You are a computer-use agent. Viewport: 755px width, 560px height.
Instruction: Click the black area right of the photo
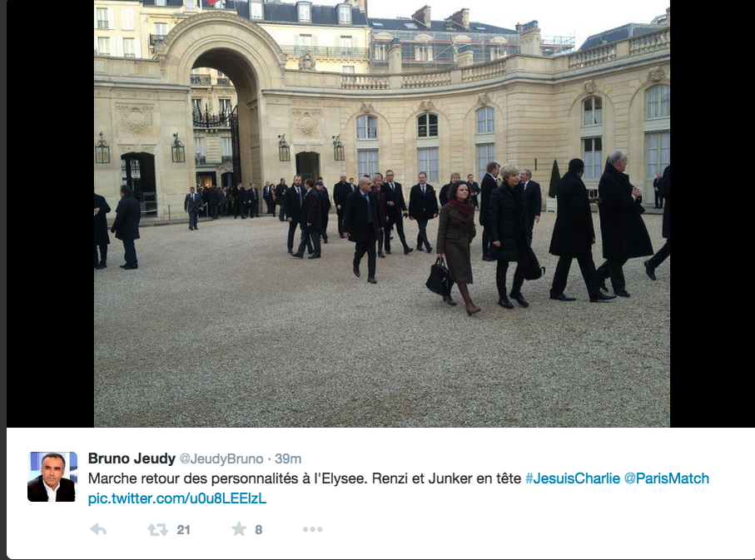[713, 213]
